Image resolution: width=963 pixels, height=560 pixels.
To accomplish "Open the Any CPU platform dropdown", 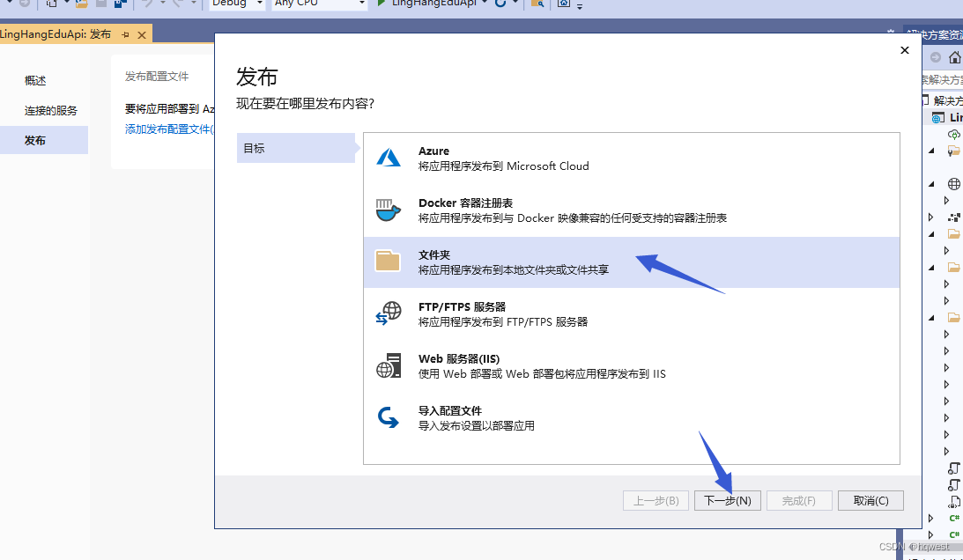I will click(x=318, y=4).
